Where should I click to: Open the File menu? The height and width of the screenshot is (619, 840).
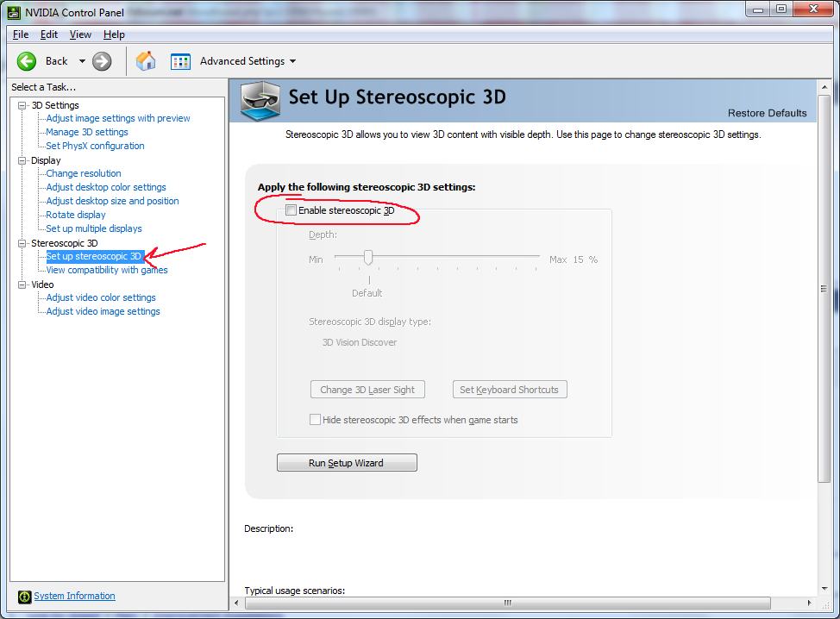pyautogui.click(x=21, y=34)
